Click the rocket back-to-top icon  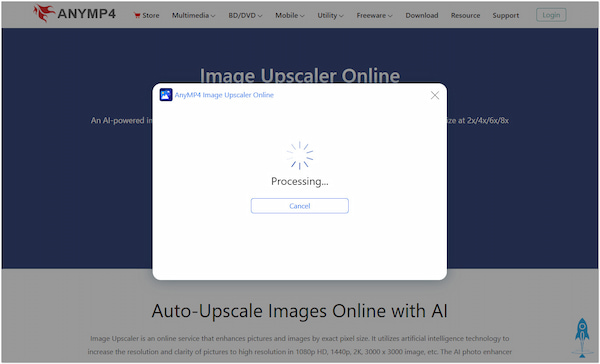coord(582,337)
